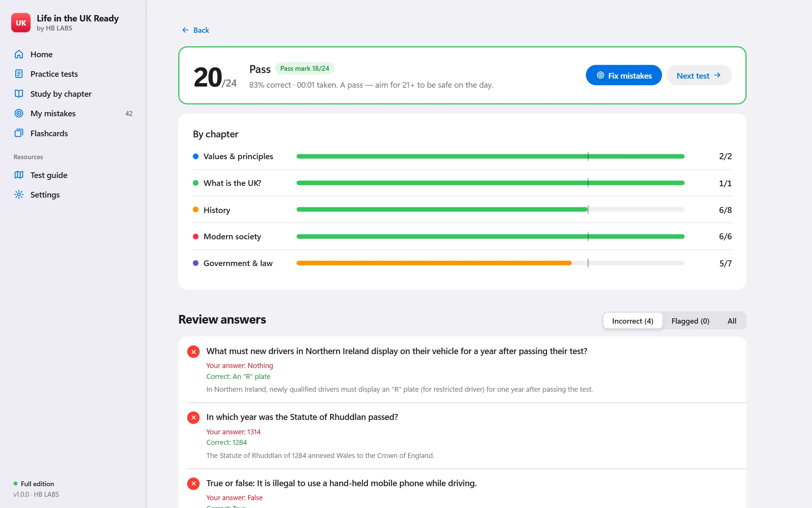The width and height of the screenshot is (812, 508).
Task: Click the back arrow icon
Action: click(185, 30)
